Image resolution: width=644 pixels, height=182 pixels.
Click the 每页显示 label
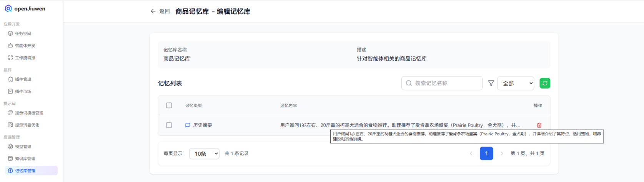pyautogui.click(x=173, y=154)
